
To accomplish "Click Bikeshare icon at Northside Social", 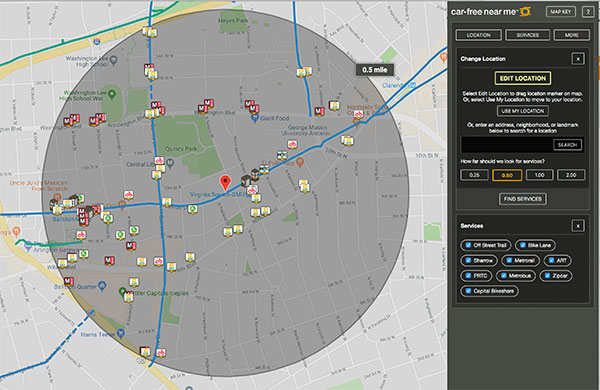I will 358,114.
